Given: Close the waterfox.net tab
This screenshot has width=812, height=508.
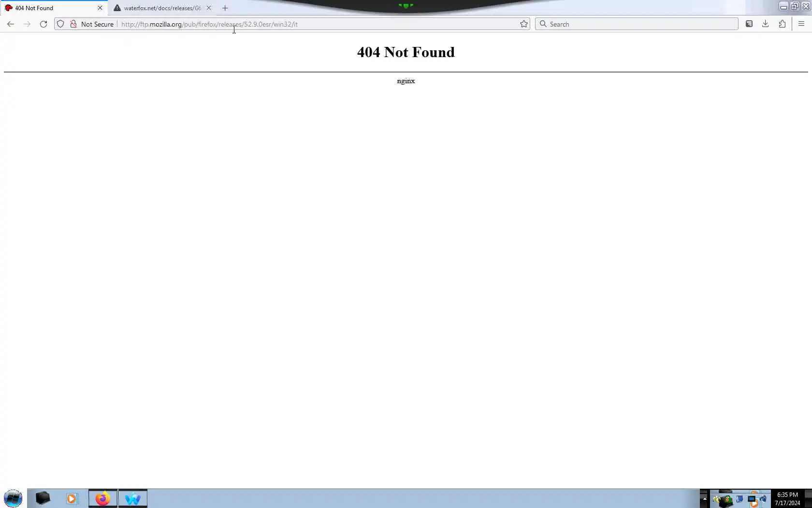Looking at the screenshot, I should coord(209,8).
